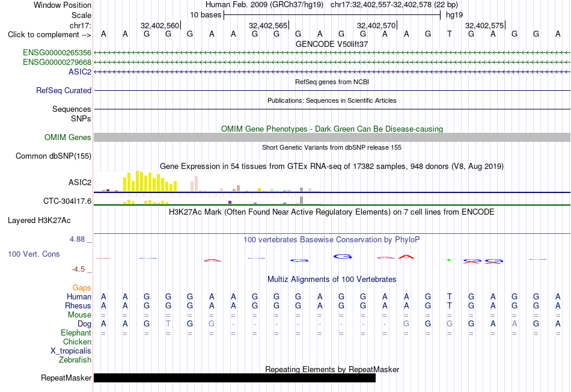Click the OMIM Gene Phenotypes track title
Image resolution: width=571 pixels, height=392 pixels.
pyautogui.click(x=332, y=129)
